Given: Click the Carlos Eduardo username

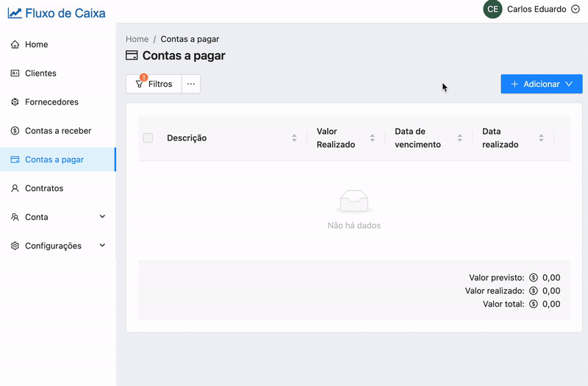Looking at the screenshot, I should click(537, 9).
